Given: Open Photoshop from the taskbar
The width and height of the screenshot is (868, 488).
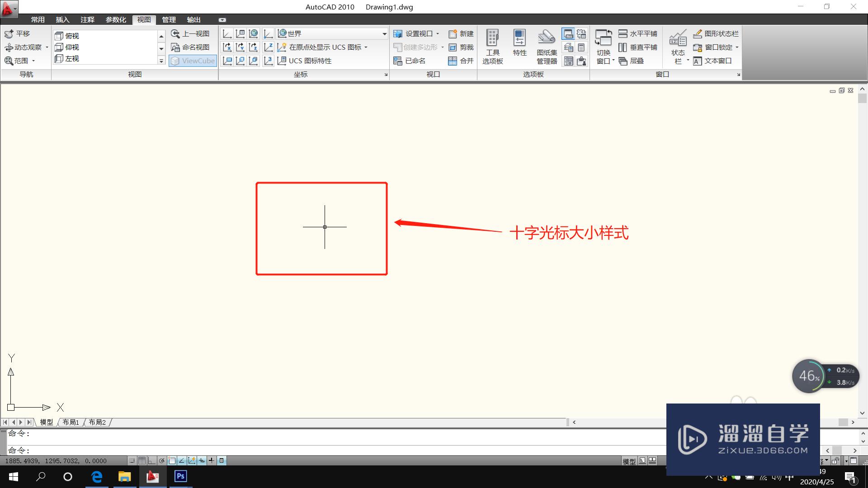Looking at the screenshot, I should pos(180,476).
